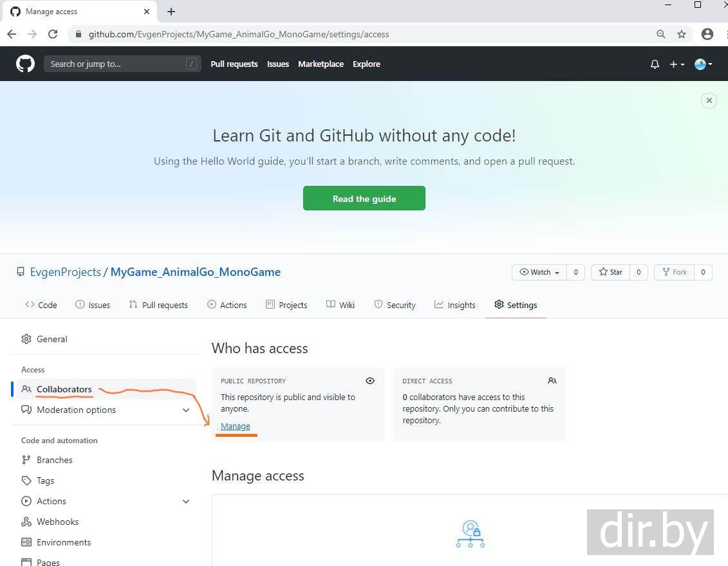Viewport: 728px width, 566px height.
Task: Open the user avatar menu
Action: tap(703, 64)
